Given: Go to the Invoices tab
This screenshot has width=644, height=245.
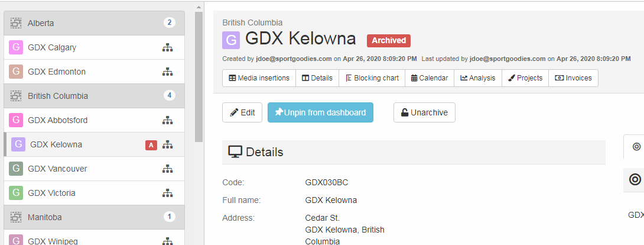Looking at the screenshot, I should 573,78.
